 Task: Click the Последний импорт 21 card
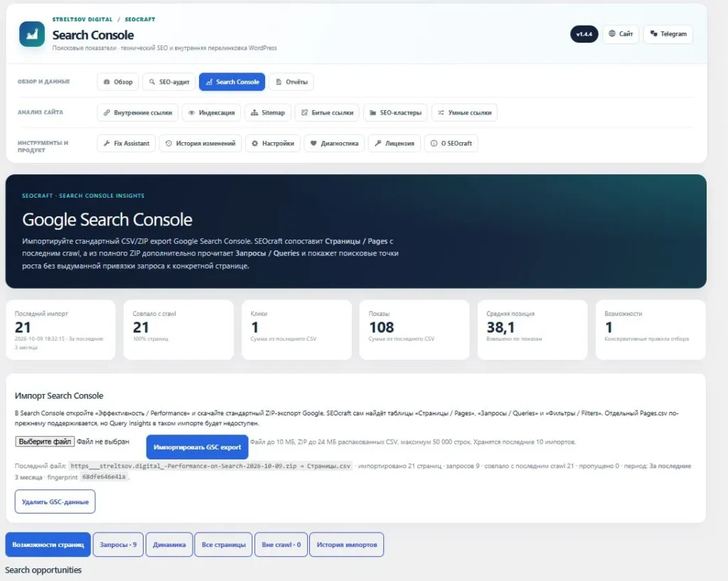click(x=61, y=330)
